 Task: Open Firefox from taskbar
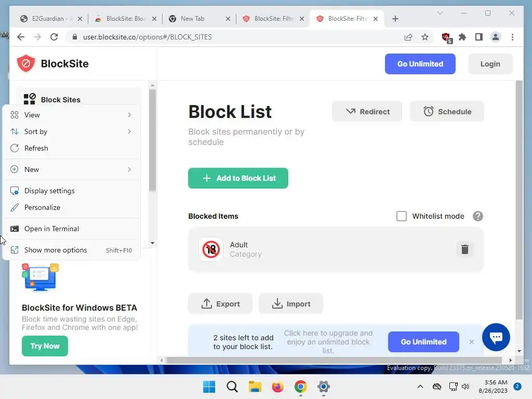pyautogui.click(x=277, y=387)
